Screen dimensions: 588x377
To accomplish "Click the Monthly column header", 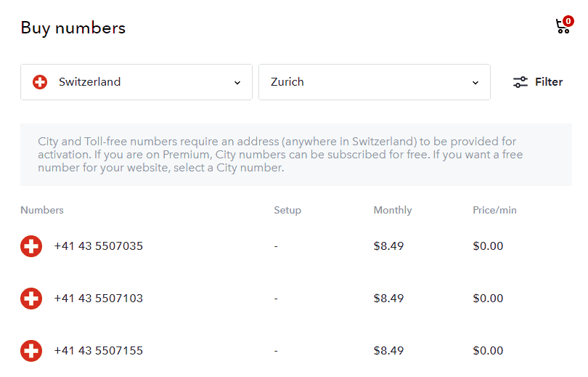I will point(392,210).
